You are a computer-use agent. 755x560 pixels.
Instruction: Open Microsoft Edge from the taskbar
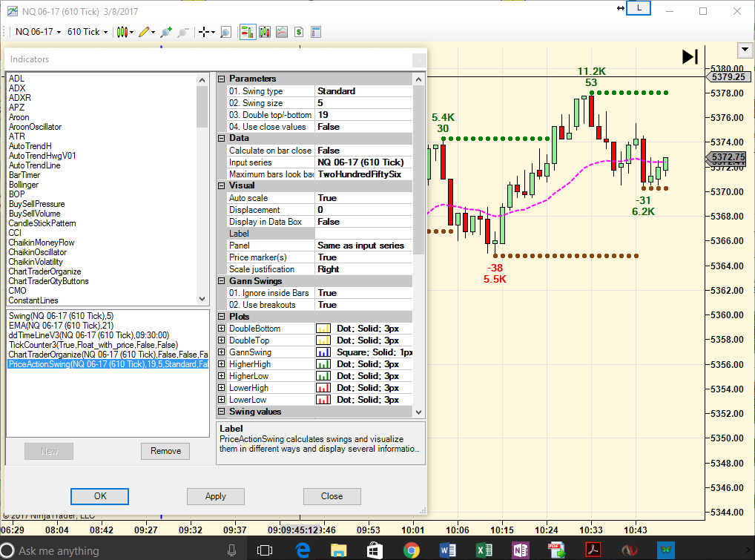[303, 550]
